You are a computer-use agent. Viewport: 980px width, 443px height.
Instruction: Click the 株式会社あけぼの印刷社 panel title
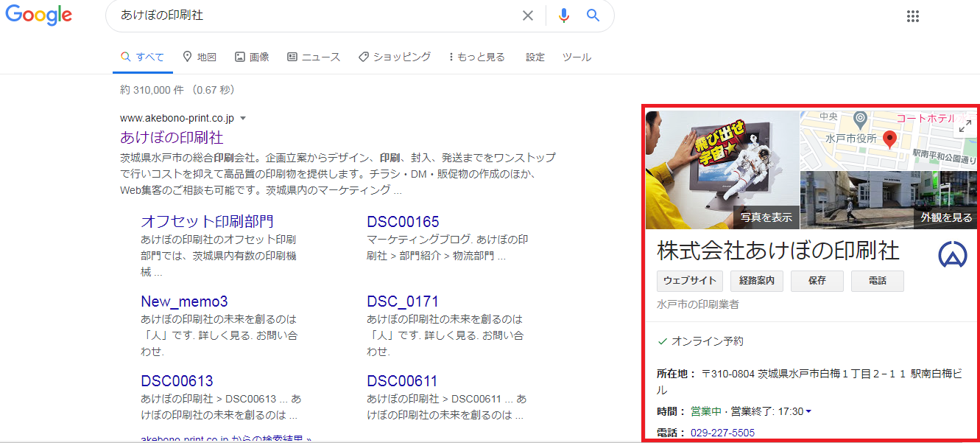tap(778, 251)
